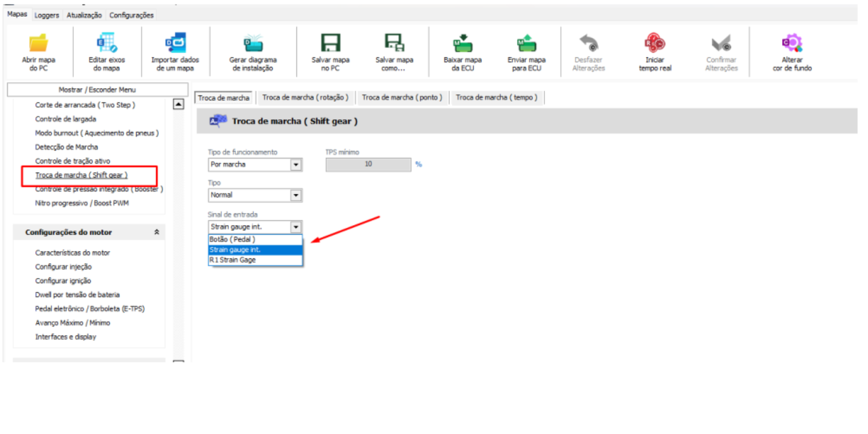Collapse the Configurações do motor section
The image size is (868, 434).
156,233
